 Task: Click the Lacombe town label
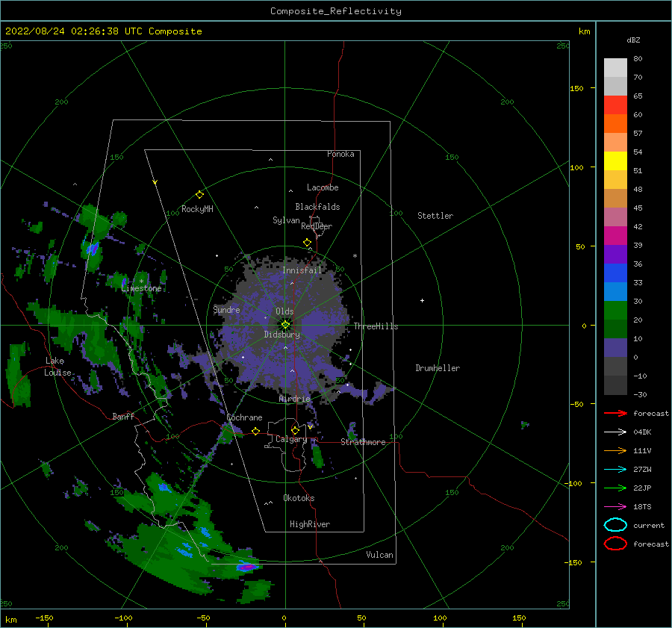click(323, 187)
